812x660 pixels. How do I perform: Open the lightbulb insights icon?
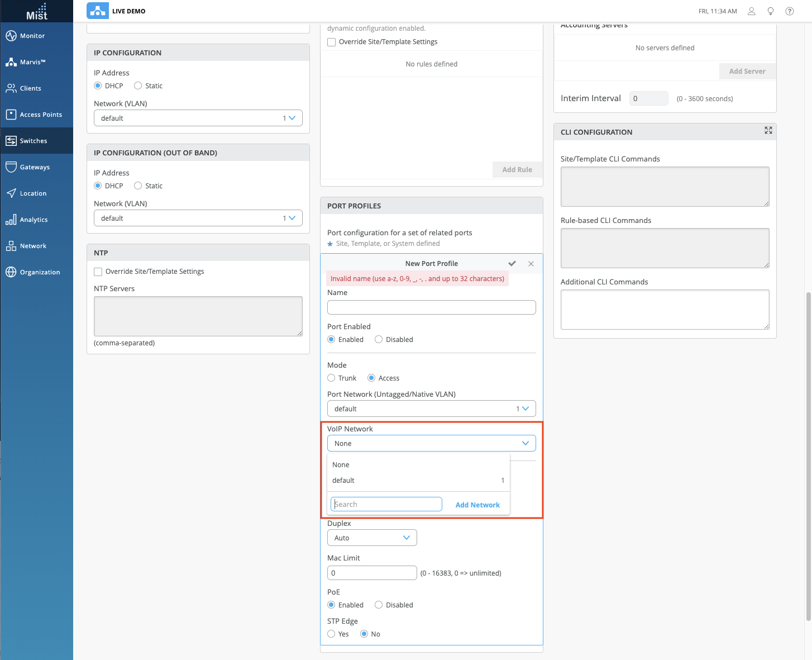coord(771,11)
